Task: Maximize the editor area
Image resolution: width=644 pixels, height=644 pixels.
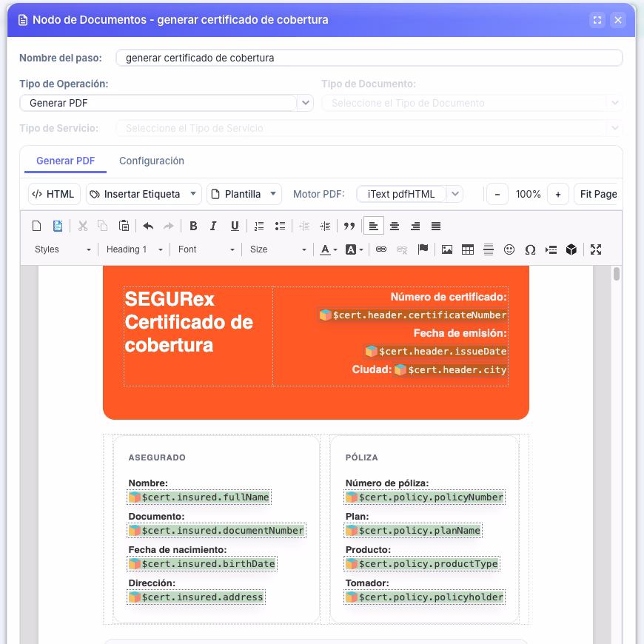Action: [596, 249]
